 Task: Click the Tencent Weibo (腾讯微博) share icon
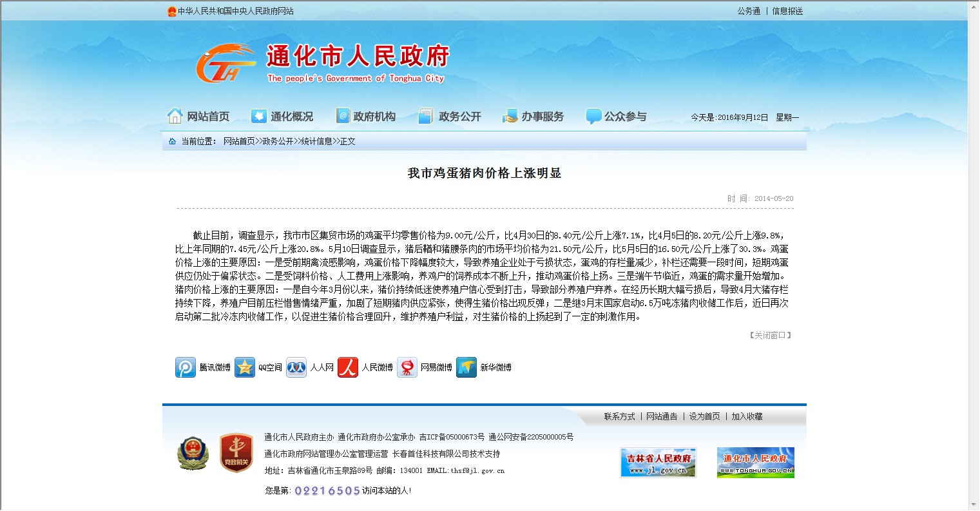tap(186, 367)
